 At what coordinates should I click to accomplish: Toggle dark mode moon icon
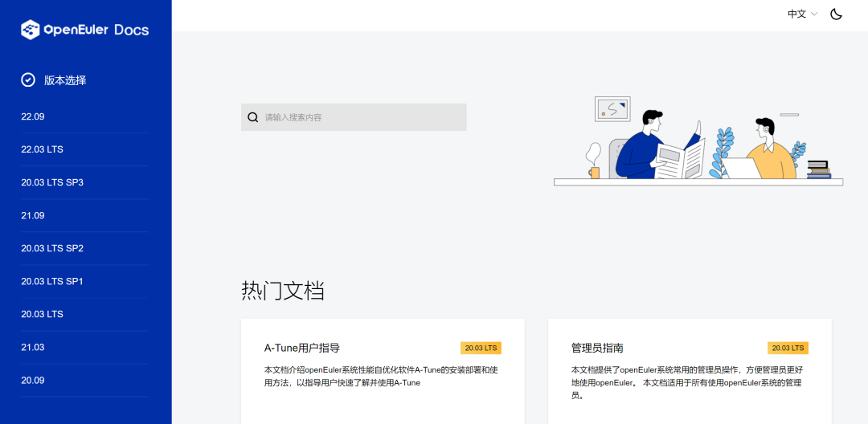(836, 14)
